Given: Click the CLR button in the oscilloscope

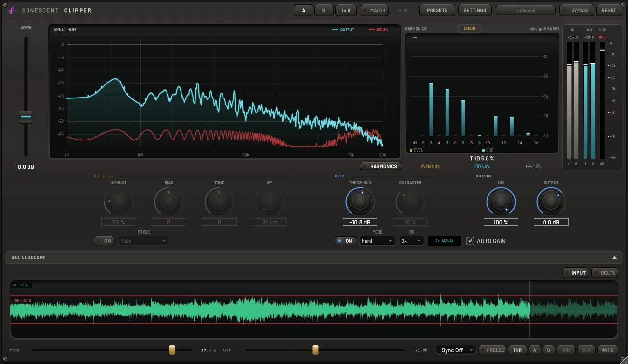Looking at the screenshot, I should click(586, 350).
